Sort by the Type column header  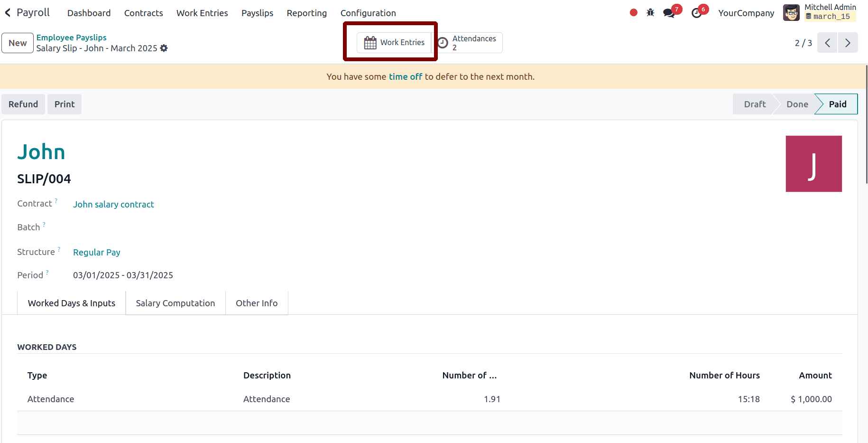tap(37, 375)
